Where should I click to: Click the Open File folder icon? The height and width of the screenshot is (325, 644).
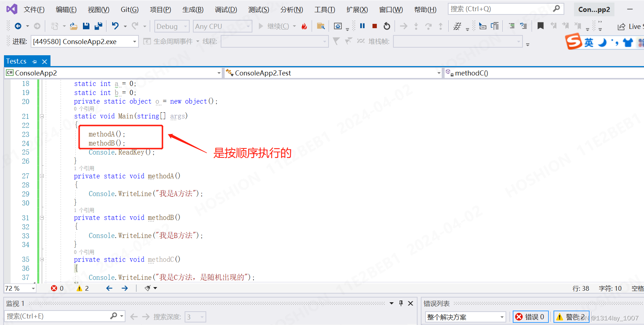[x=74, y=26]
